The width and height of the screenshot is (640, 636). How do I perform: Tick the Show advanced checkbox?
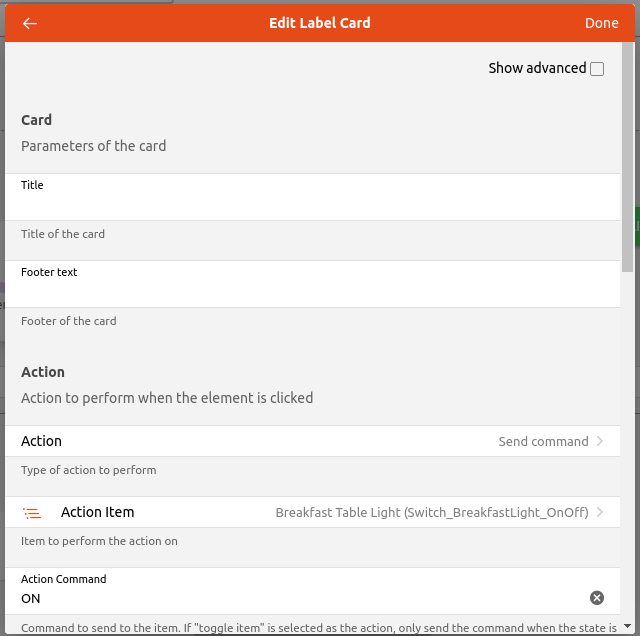pos(597,69)
